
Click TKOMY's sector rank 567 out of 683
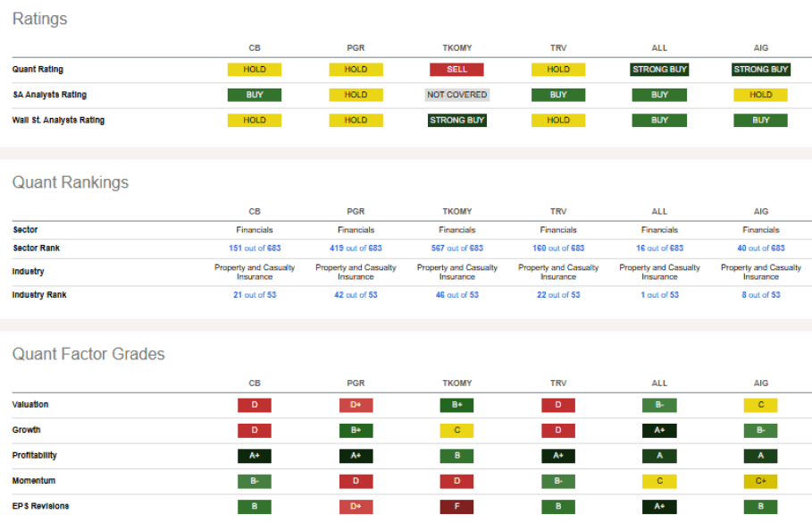[456, 248]
